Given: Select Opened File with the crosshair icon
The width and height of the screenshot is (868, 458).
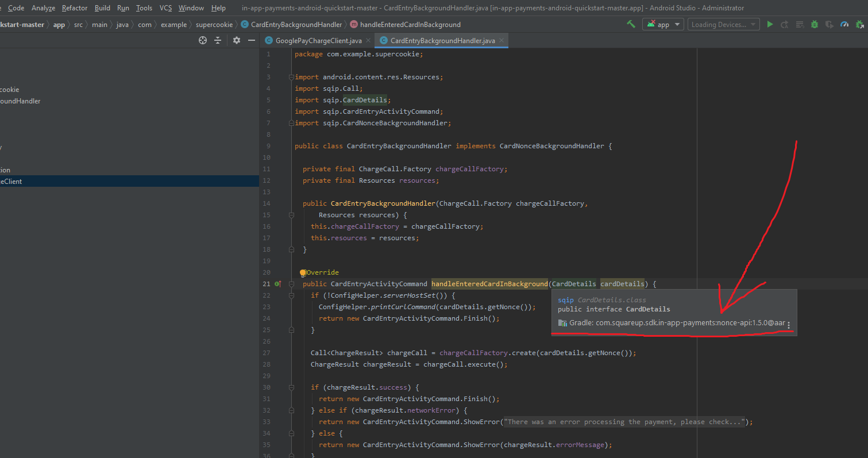Looking at the screenshot, I should click(x=203, y=41).
